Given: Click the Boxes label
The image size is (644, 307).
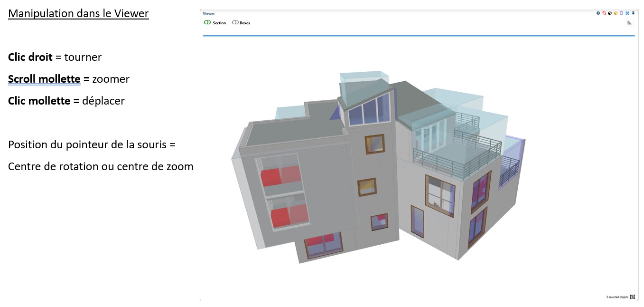Looking at the screenshot, I should (x=245, y=23).
